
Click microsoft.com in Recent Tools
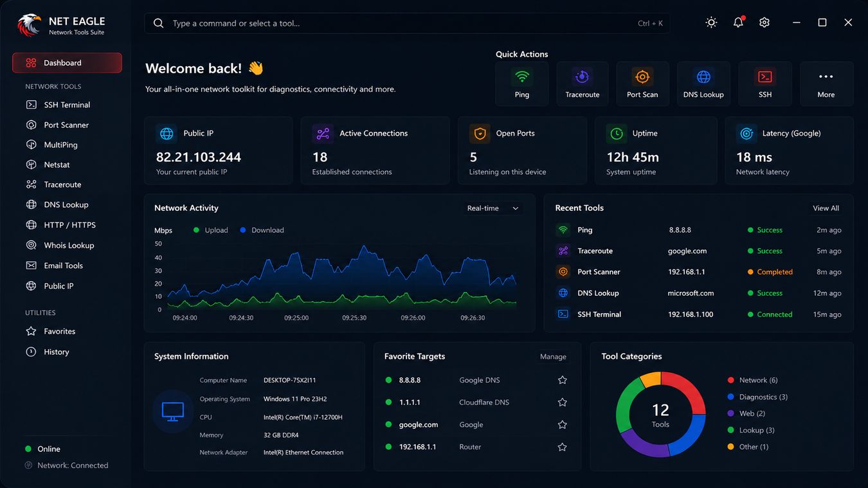[691, 293]
